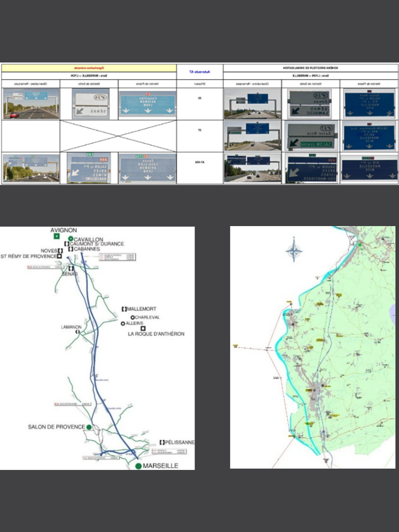Click the compass rose on the green map
The width and height of the screenshot is (399, 532).
pos(293,250)
